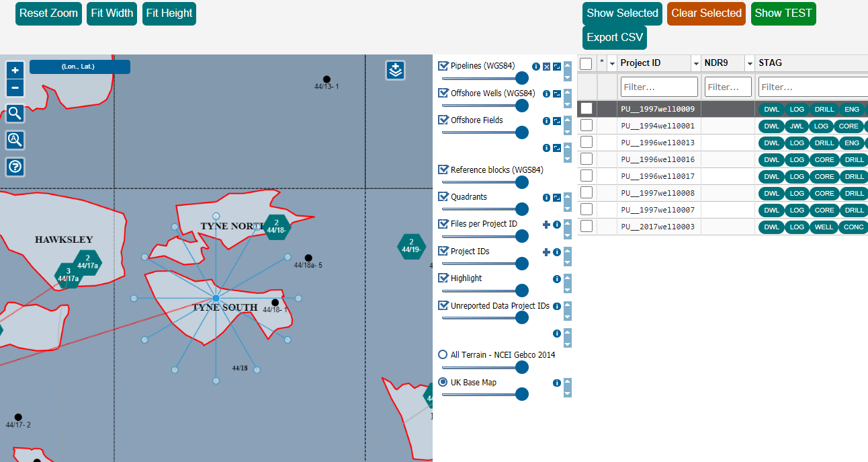Select the magnifier zoom-box tool
Viewport: 868px width, 462px height.
coord(15,113)
